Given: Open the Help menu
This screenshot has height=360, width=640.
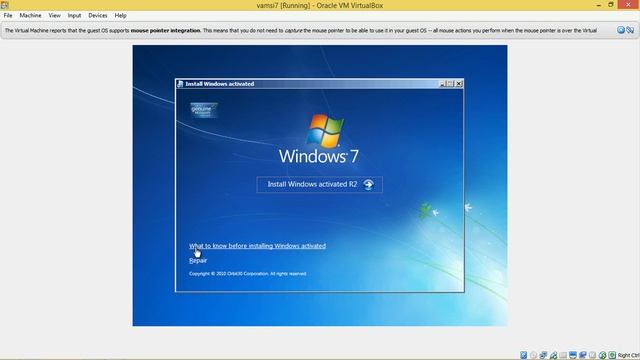Looking at the screenshot, I should click(120, 16).
